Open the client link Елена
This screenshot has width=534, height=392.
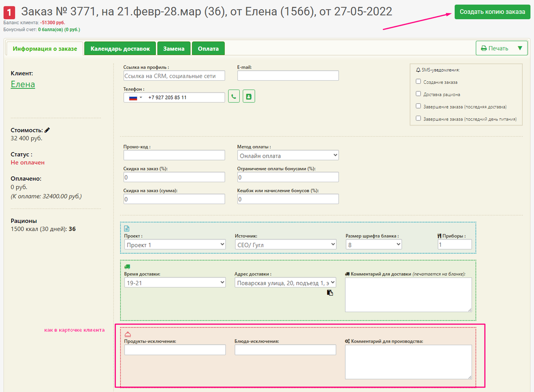[x=23, y=84]
